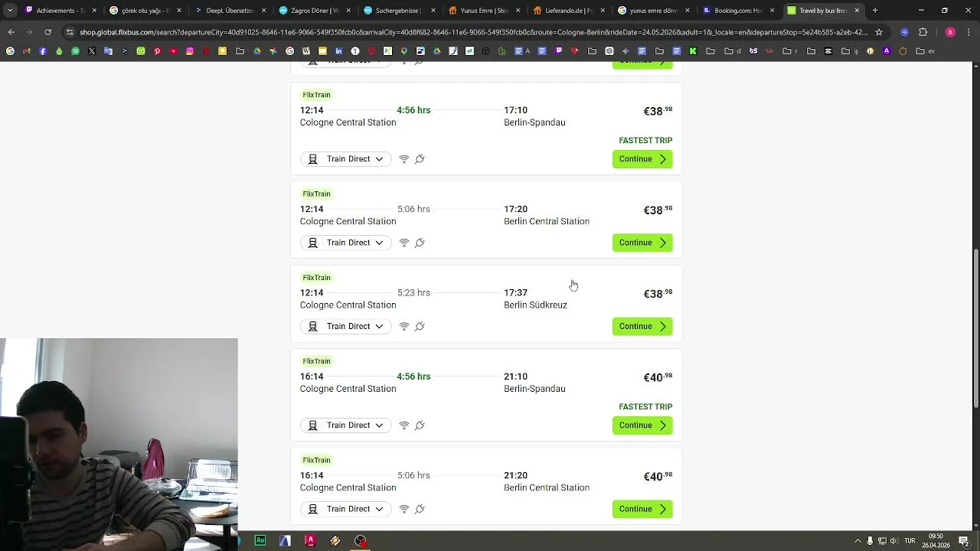Viewport: 980px width, 551px height.
Task: Click Berlin Südkreuz arrival station text
Action: (535, 305)
